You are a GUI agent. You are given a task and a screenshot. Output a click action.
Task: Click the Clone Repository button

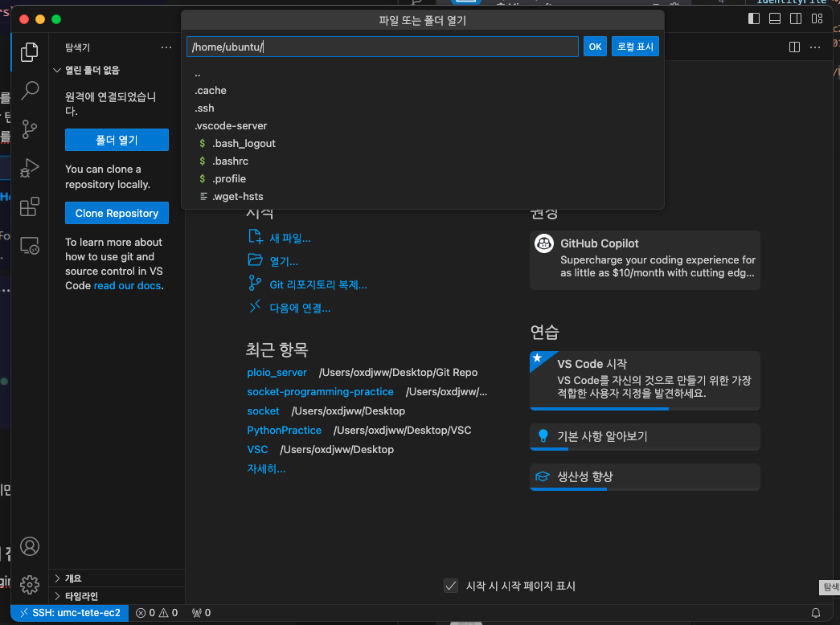pos(117,213)
